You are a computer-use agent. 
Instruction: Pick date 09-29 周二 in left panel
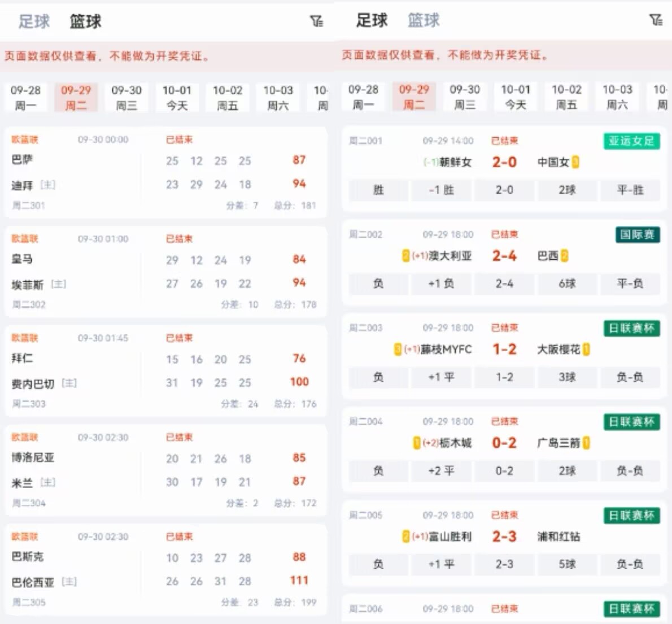(x=76, y=98)
